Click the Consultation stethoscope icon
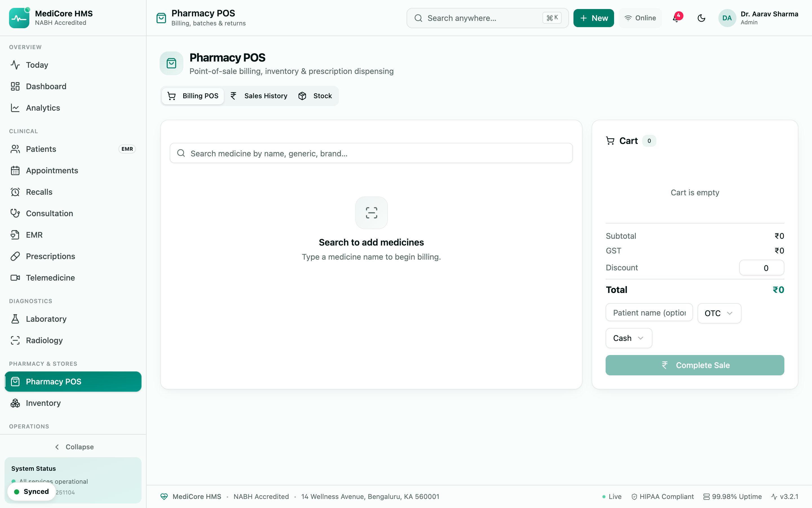Image resolution: width=812 pixels, height=508 pixels. coord(15,213)
